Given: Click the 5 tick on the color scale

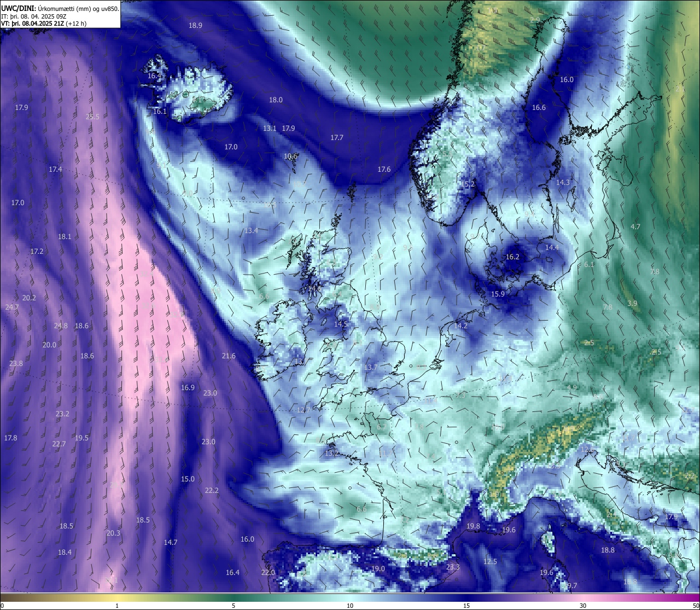Looking at the screenshot, I should point(234,606).
